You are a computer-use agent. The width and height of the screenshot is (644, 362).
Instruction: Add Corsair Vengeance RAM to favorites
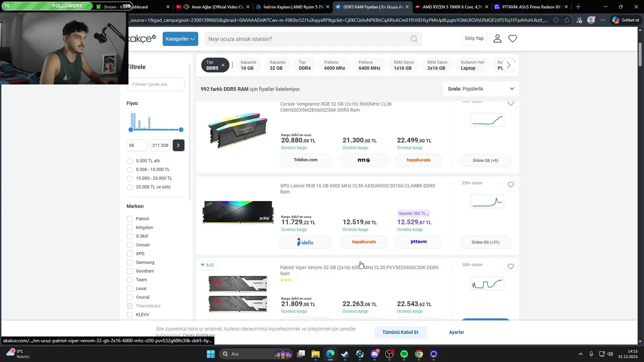(x=511, y=103)
